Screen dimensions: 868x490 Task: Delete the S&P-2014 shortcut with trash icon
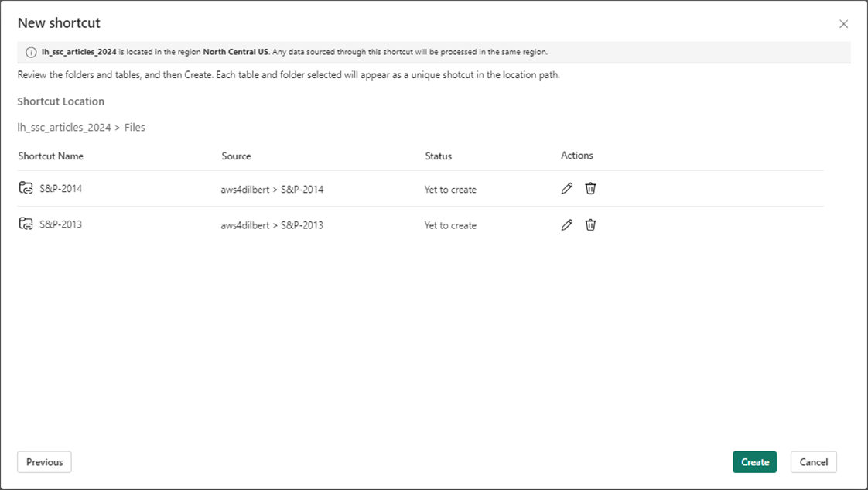pyautogui.click(x=590, y=188)
